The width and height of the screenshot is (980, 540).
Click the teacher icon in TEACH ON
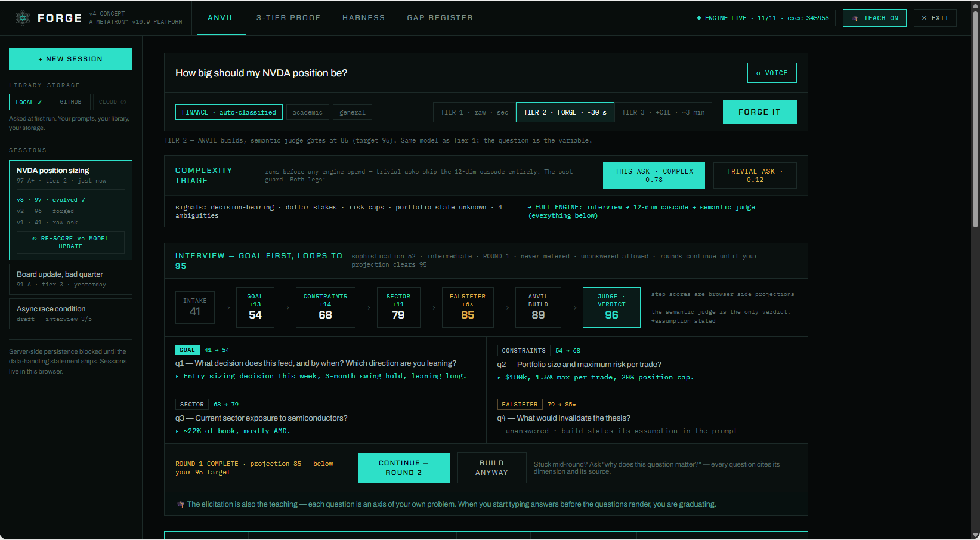(855, 18)
